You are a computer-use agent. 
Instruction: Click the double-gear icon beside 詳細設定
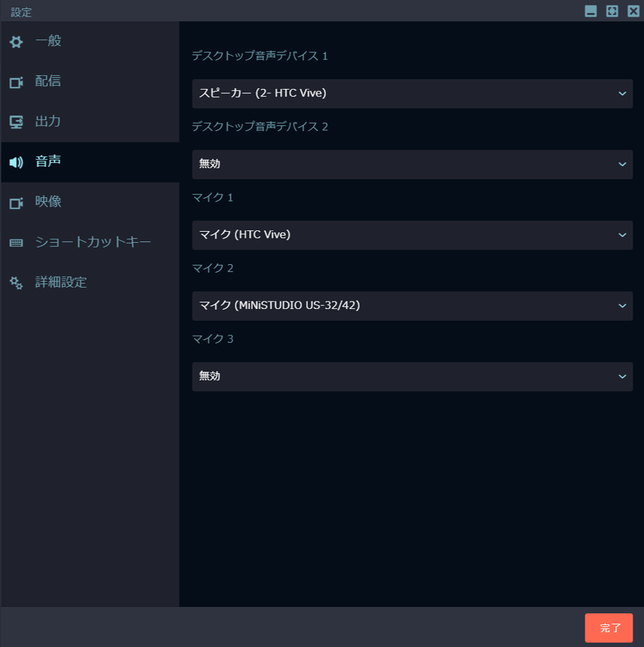[16, 283]
